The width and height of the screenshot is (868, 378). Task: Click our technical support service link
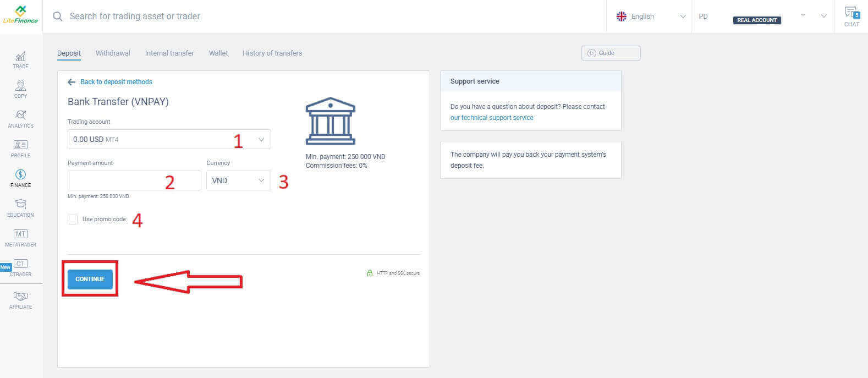(x=492, y=118)
